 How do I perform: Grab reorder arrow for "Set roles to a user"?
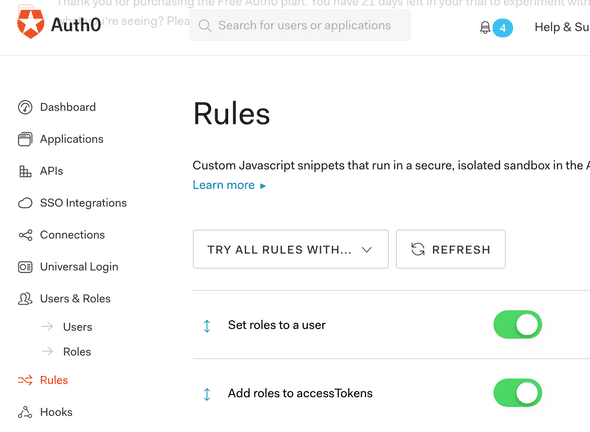pyautogui.click(x=207, y=326)
